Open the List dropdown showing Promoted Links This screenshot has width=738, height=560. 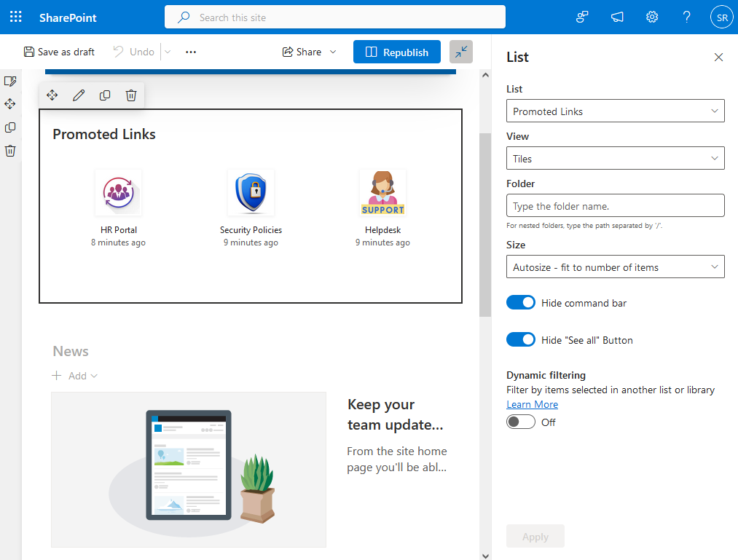615,111
